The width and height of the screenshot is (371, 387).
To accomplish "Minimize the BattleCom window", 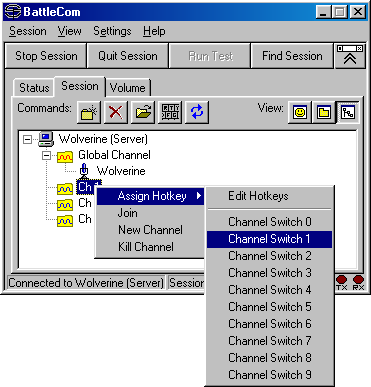I will [x=323, y=12].
